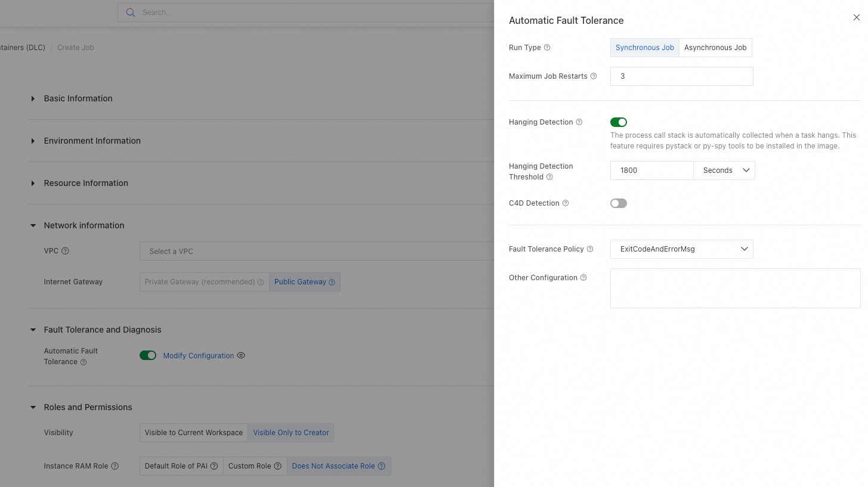Viewport: 868px width, 487px height.
Task: Select Does Not Associate Role option
Action: (x=339, y=466)
